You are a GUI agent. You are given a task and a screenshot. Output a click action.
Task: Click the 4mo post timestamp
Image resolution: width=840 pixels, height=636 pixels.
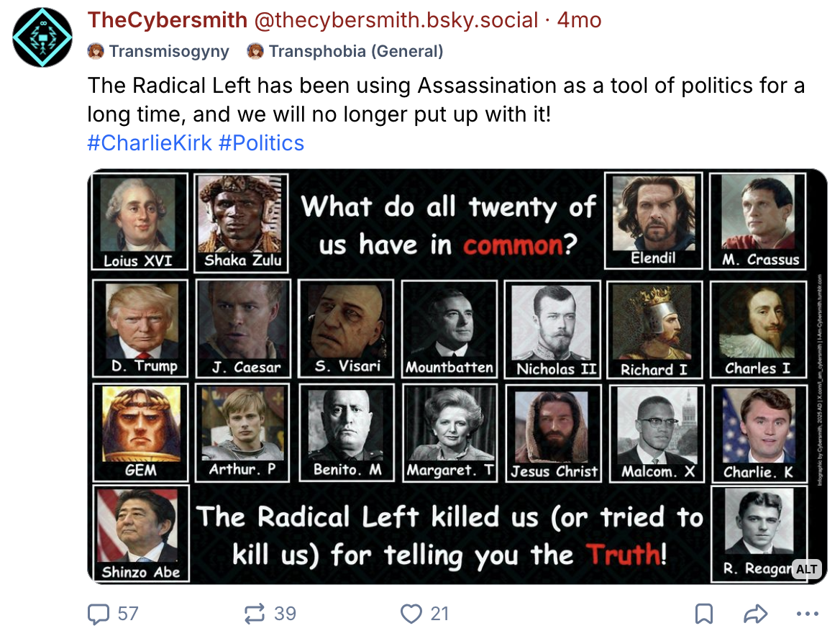pyautogui.click(x=580, y=20)
